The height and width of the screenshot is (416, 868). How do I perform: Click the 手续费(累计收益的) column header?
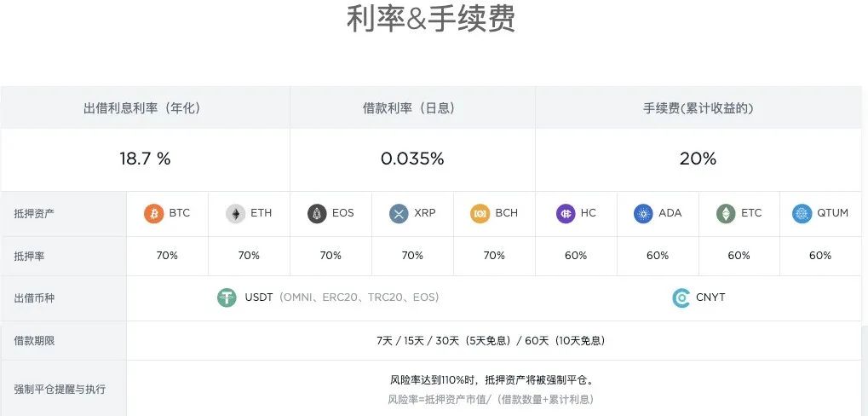pos(698,108)
